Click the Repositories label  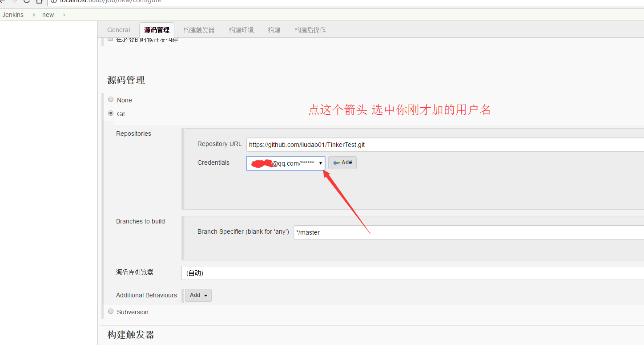pos(133,134)
